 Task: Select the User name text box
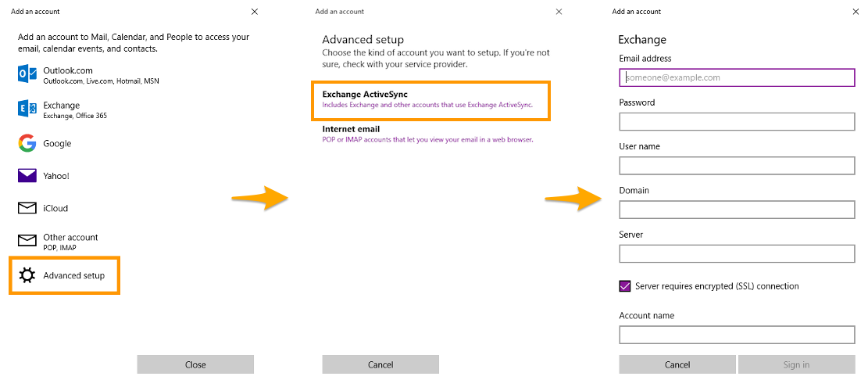coord(737,166)
